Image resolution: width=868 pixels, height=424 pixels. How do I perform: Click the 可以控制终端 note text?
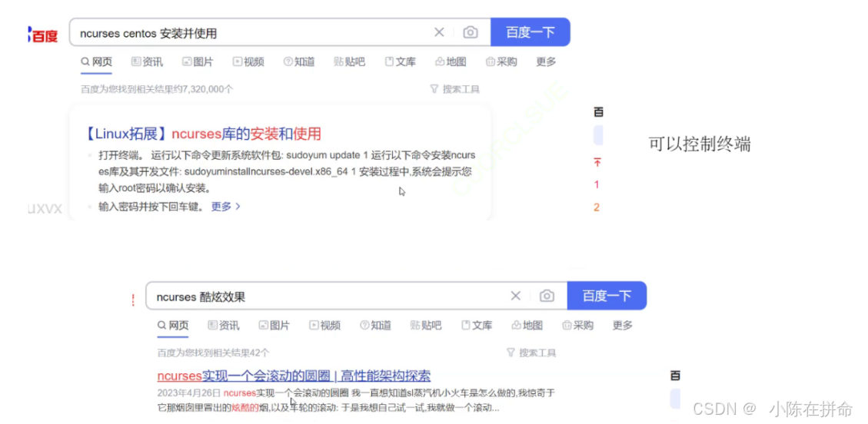click(700, 144)
